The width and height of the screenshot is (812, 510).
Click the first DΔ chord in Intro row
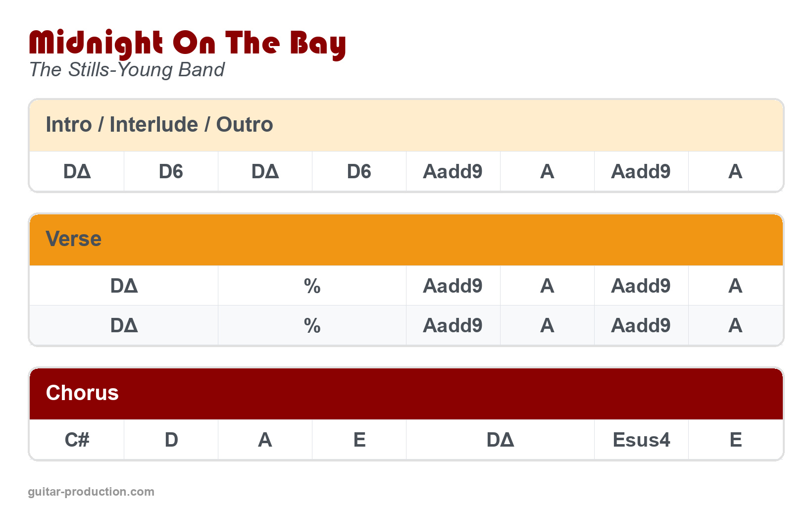coord(77,172)
